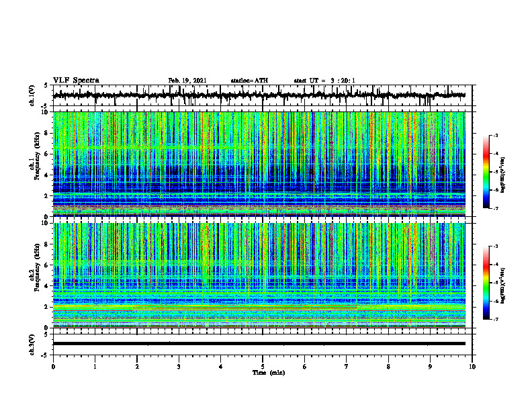Select the date text "Feb. 19, 2021"
This screenshot has height=411, width=532.
point(187,81)
